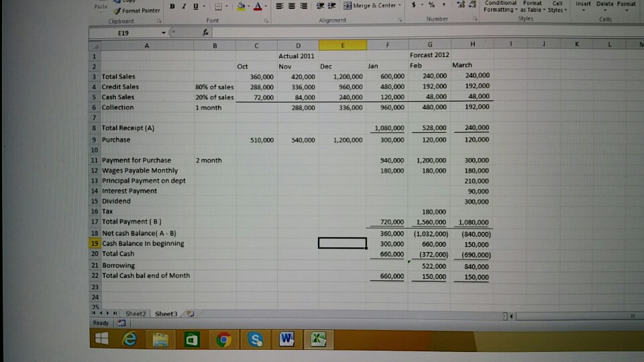The height and width of the screenshot is (362, 644).
Task: Select the Cash Balance In beginning cell
Action: [148, 243]
